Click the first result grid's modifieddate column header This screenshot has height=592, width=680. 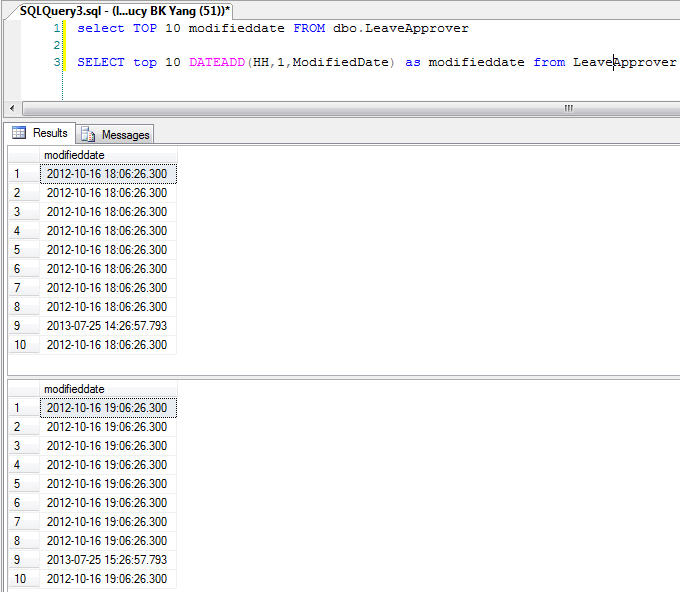tap(108, 155)
